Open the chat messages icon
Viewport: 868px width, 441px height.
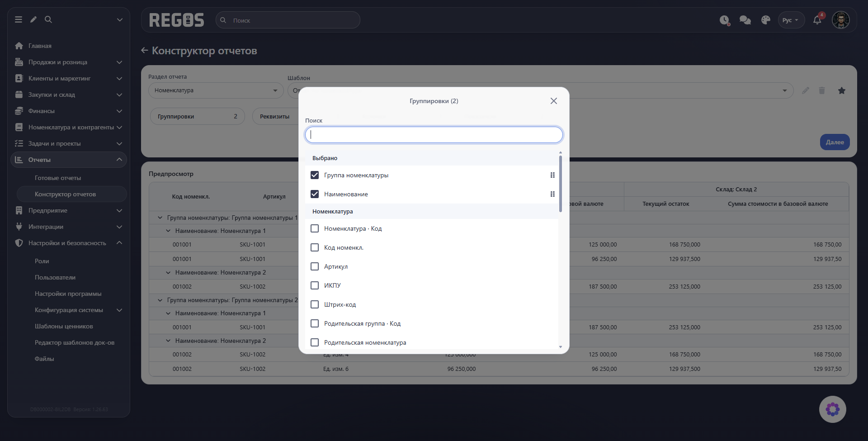(x=745, y=20)
